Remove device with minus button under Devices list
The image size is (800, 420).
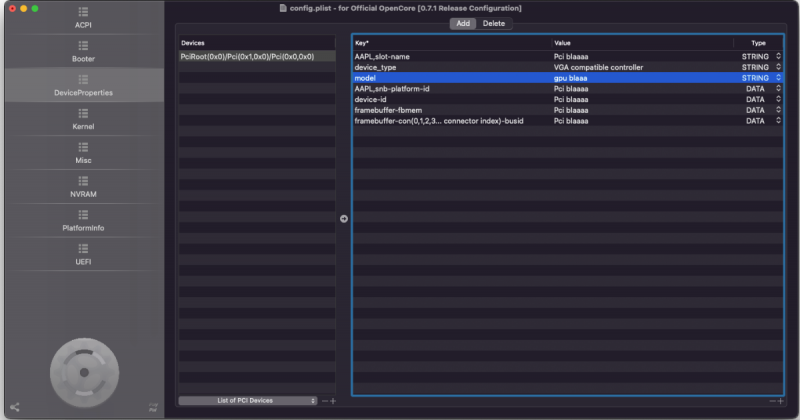[x=324, y=401]
